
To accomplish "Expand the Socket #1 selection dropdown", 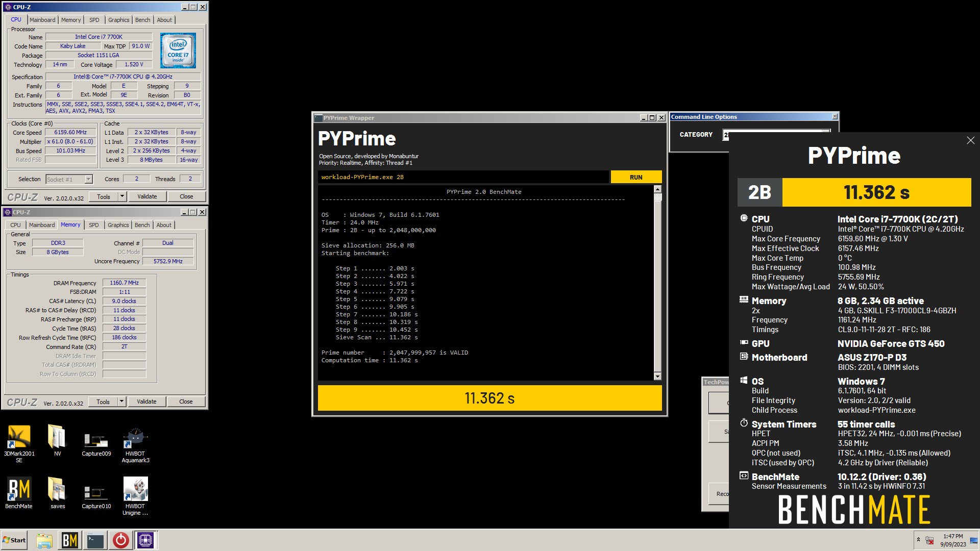I will click(x=88, y=179).
